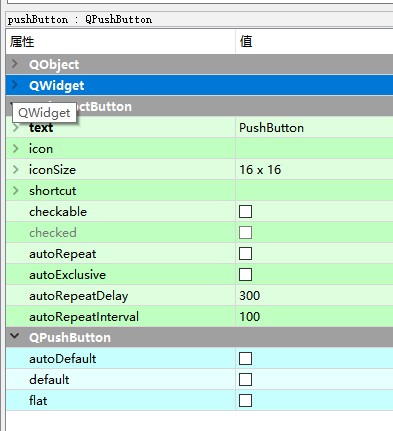
Task: Select the flat property name
Action: (x=38, y=401)
